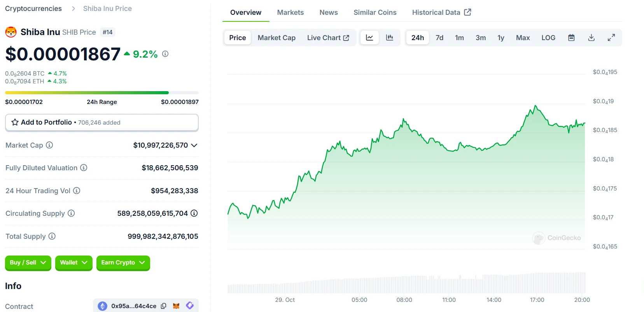Click Shiba Inu Price breadcrumb
Image resolution: width=644 pixels, height=312 pixels.
107,9
